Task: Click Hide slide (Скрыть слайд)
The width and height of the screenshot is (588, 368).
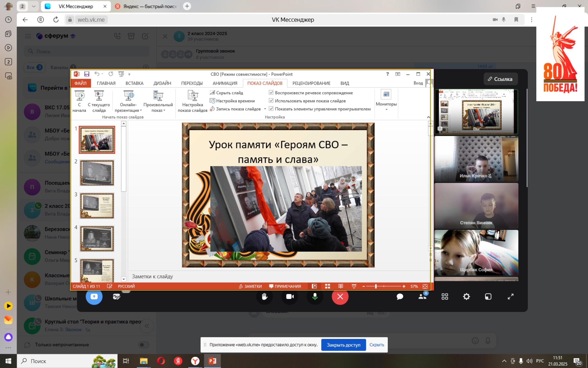Action: pos(226,93)
